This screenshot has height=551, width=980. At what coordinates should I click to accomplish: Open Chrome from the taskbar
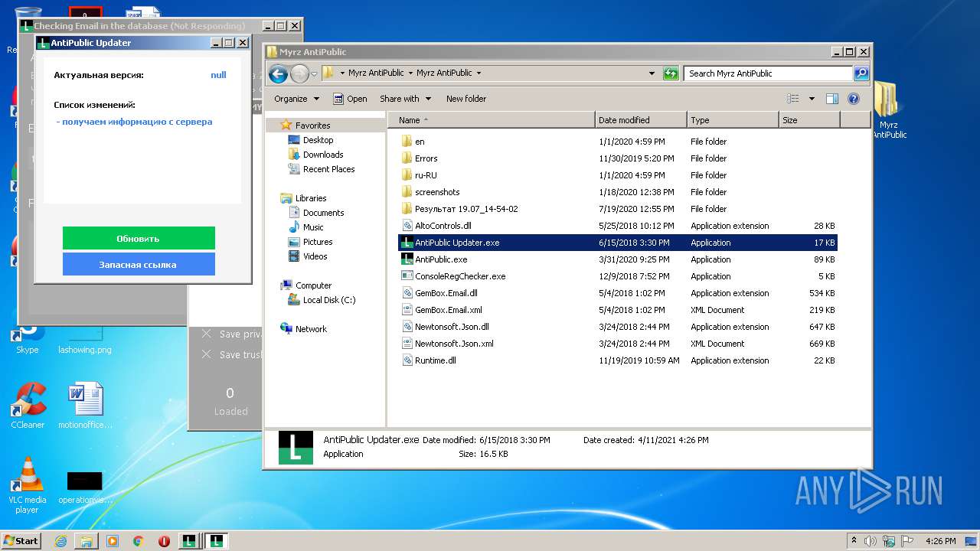(x=138, y=541)
